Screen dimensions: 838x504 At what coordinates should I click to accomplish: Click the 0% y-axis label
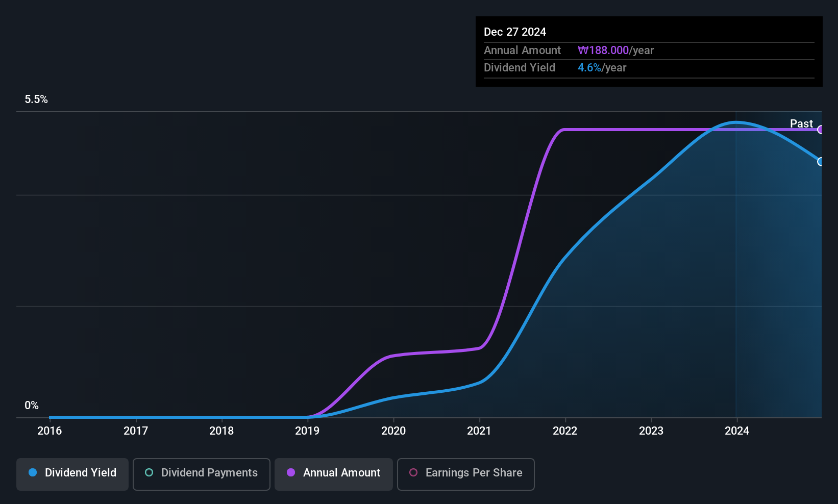tap(32, 406)
